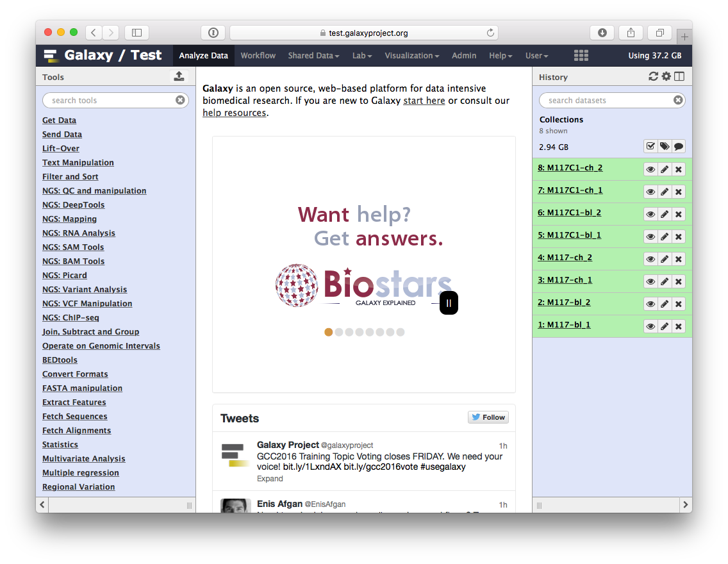Delete dataset 7: M117C1-ch_1
This screenshot has height=564, width=728.
[678, 192]
